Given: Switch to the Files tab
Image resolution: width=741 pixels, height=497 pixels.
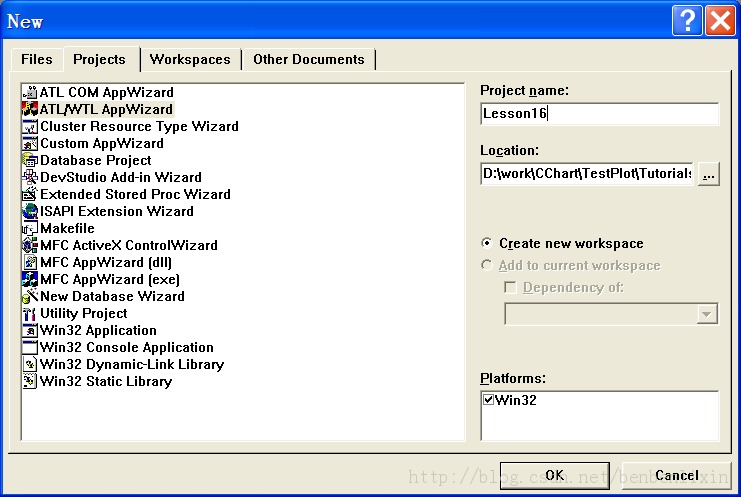Looking at the screenshot, I should [37, 60].
